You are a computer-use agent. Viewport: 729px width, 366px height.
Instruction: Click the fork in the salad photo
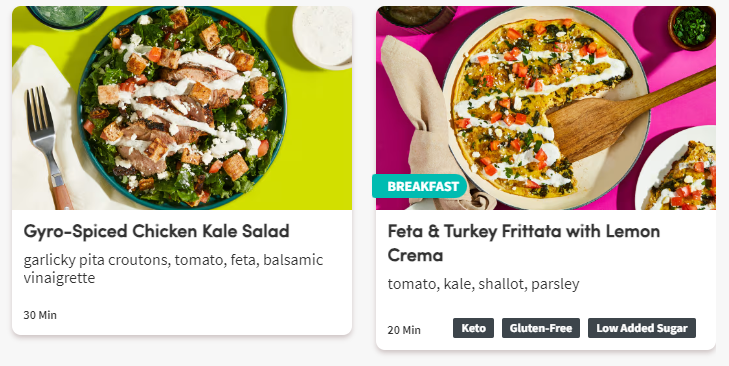pyautogui.click(x=46, y=146)
